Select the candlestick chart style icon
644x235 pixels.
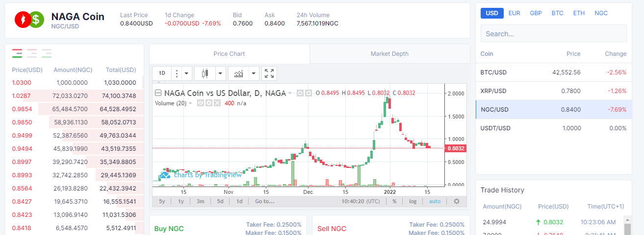[x=205, y=73]
